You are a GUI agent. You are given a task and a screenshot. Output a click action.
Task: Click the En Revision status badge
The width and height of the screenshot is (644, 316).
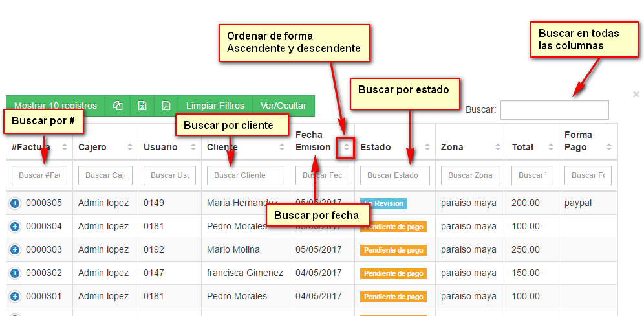click(383, 203)
